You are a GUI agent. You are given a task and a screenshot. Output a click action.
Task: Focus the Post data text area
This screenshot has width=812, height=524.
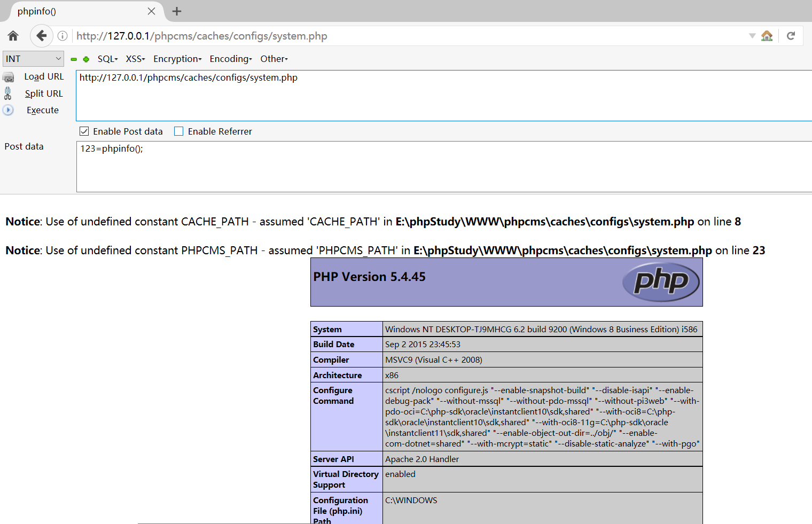tap(444, 167)
